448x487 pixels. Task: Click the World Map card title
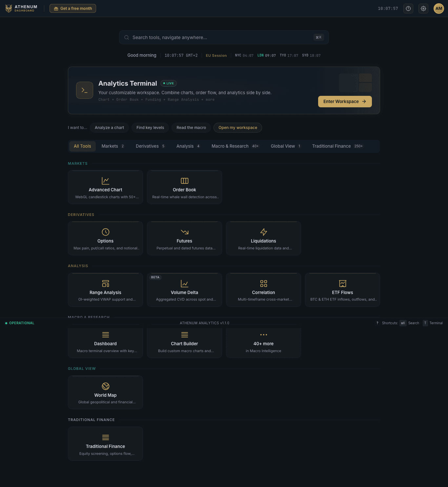[x=105, y=395]
